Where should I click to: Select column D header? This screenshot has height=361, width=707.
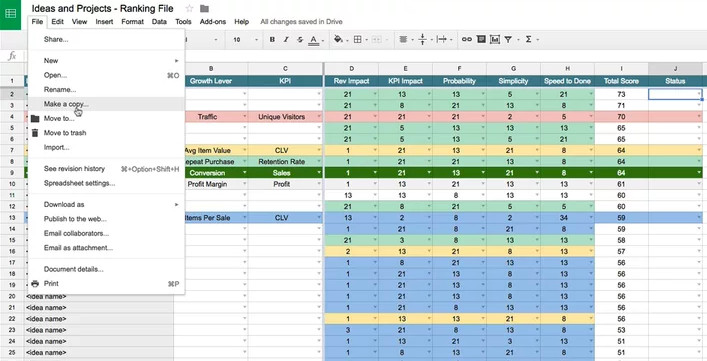352,69
